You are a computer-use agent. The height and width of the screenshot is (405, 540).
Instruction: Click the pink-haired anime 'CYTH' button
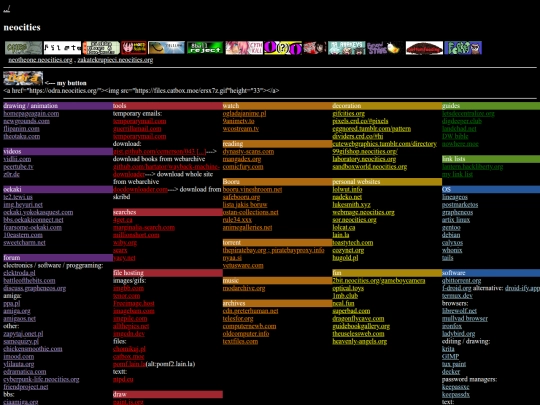pyautogui.click(x=244, y=48)
